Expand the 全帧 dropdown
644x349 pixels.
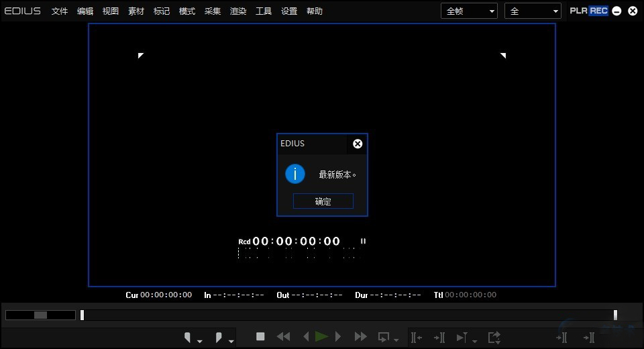[469, 11]
